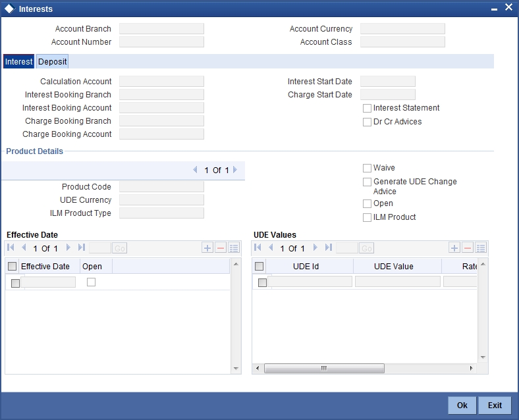The height and width of the screenshot is (420, 519).
Task: Click the ILM Product Type field
Action: coord(161,213)
